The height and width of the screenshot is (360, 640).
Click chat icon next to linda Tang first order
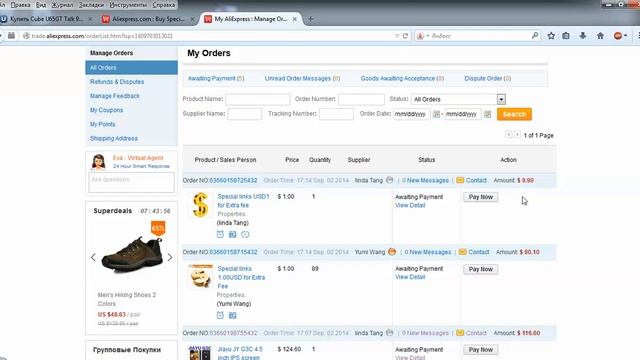[389, 180]
